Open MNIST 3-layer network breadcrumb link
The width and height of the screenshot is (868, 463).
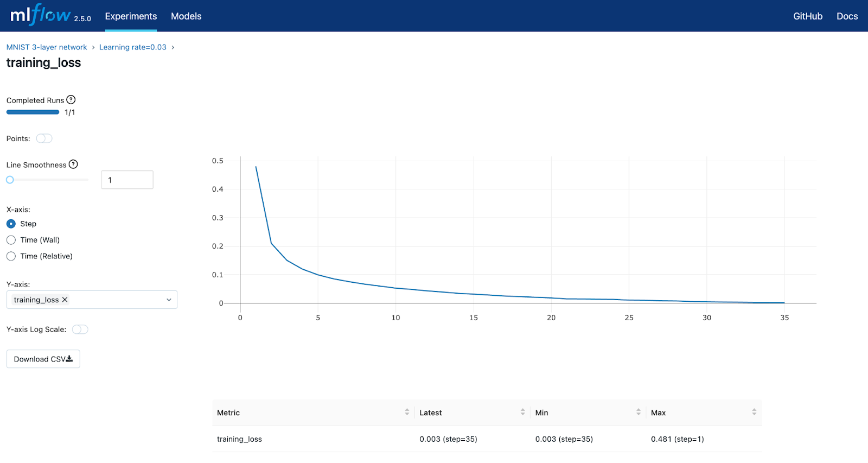click(x=47, y=47)
